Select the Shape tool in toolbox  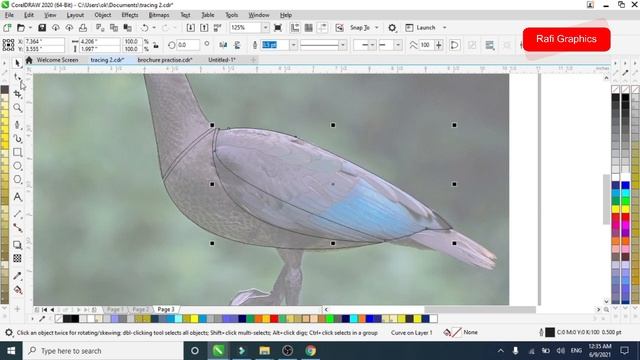(x=18, y=77)
